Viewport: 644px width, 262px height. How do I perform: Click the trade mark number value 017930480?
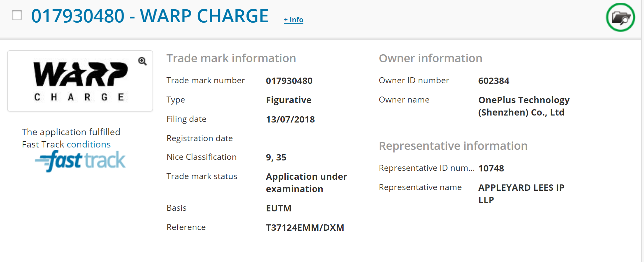[x=289, y=81]
